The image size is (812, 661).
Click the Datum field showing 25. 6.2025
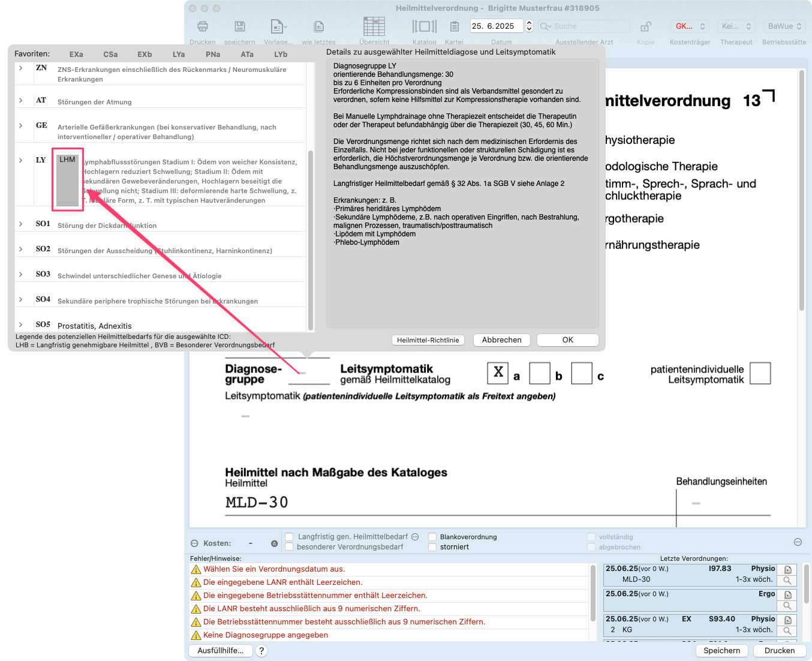pyautogui.click(x=497, y=26)
